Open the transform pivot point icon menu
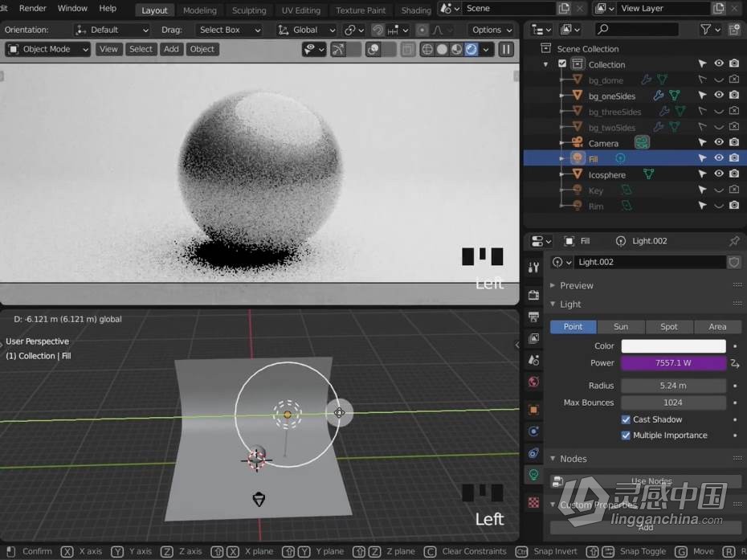747x560 pixels. coord(353,30)
